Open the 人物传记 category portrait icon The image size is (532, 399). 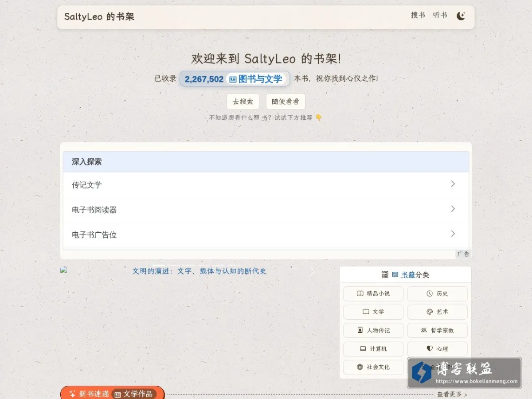point(360,330)
